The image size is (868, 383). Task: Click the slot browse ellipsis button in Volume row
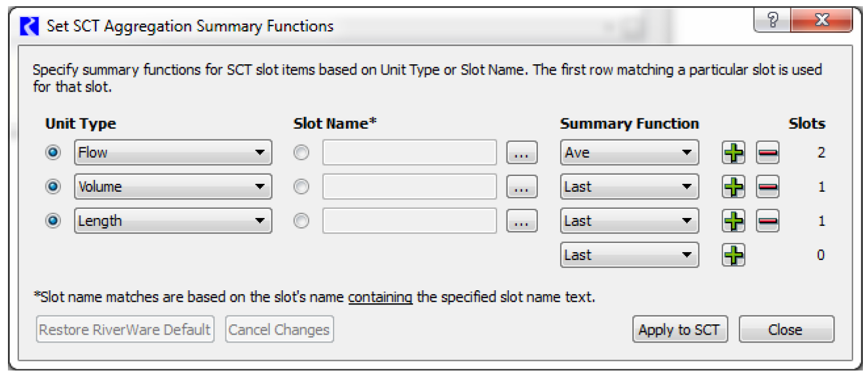[522, 187]
